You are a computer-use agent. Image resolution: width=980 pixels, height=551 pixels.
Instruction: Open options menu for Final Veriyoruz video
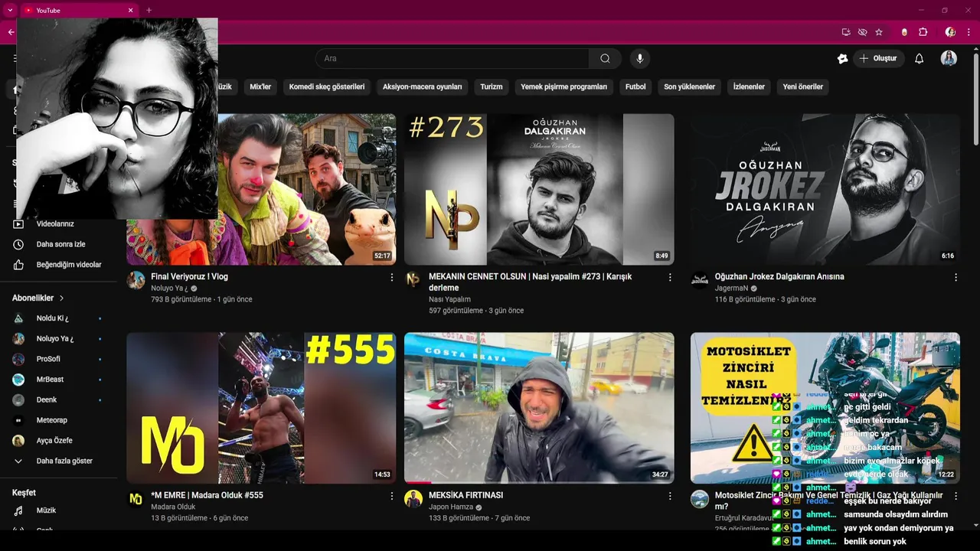pyautogui.click(x=392, y=277)
